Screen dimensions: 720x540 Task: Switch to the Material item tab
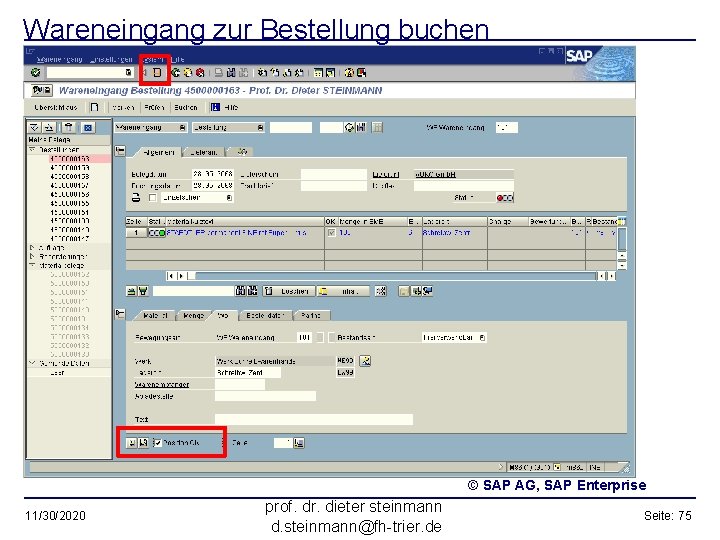pos(154,315)
